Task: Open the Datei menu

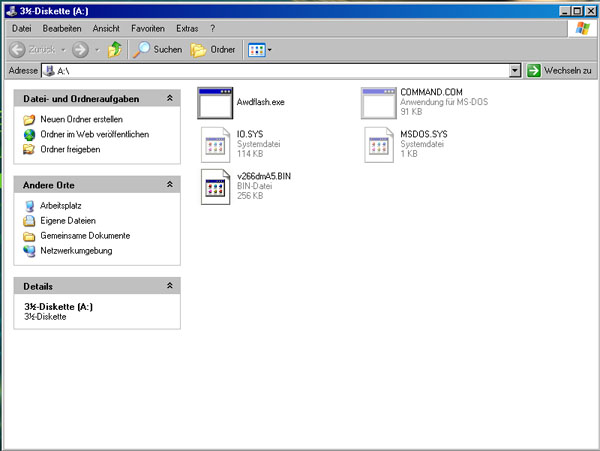Action: tap(21, 29)
